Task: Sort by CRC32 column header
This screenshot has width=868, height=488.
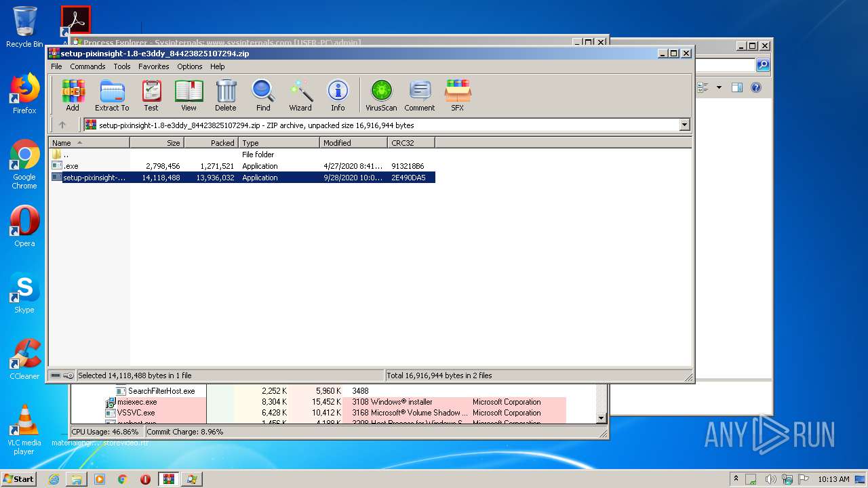Action: (x=411, y=143)
